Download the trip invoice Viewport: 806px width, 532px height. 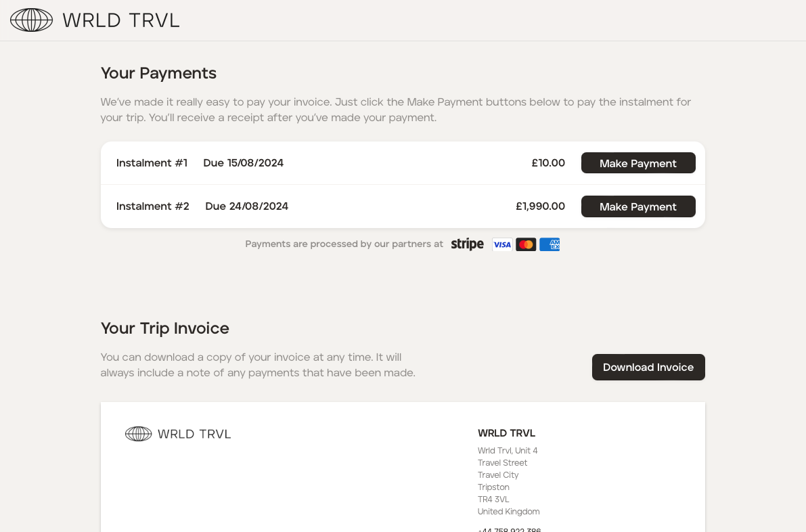648,367
